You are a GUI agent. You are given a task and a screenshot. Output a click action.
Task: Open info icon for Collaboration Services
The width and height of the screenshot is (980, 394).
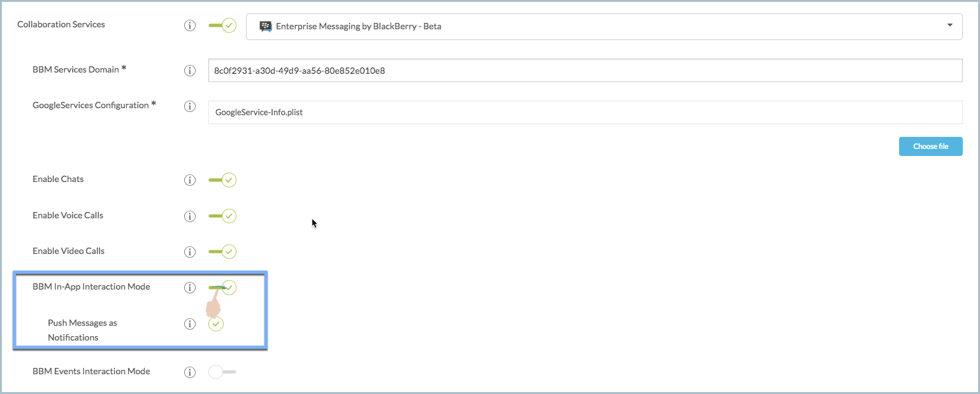pos(189,26)
